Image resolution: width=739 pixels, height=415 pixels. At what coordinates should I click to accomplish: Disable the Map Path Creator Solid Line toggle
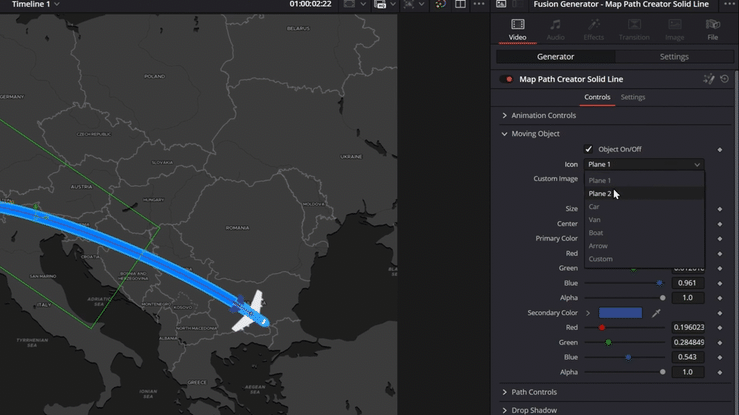pyautogui.click(x=508, y=79)
